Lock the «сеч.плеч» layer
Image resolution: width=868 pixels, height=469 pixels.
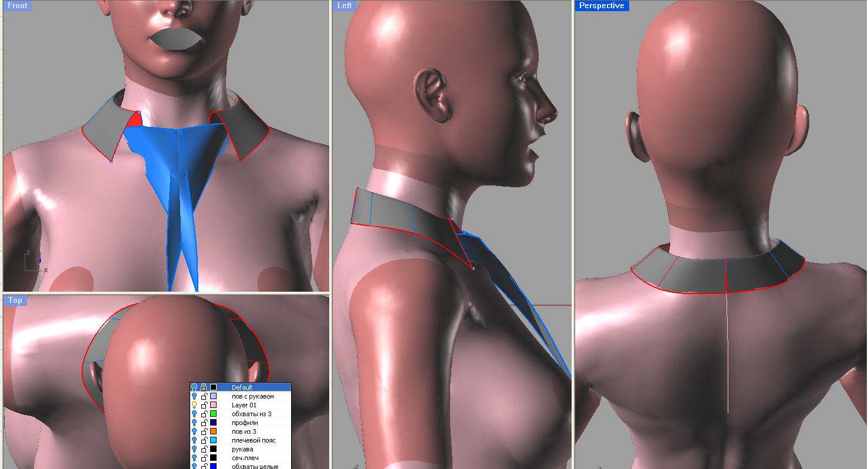tap(204, 458)
